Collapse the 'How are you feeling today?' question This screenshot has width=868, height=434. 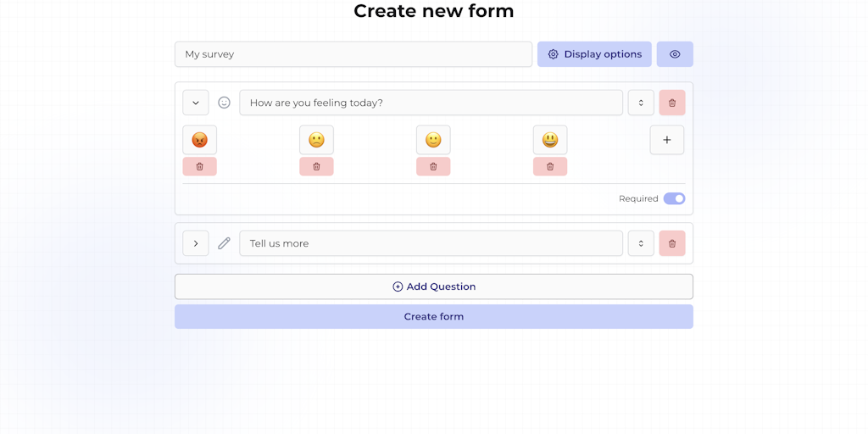tap(196, 103)
